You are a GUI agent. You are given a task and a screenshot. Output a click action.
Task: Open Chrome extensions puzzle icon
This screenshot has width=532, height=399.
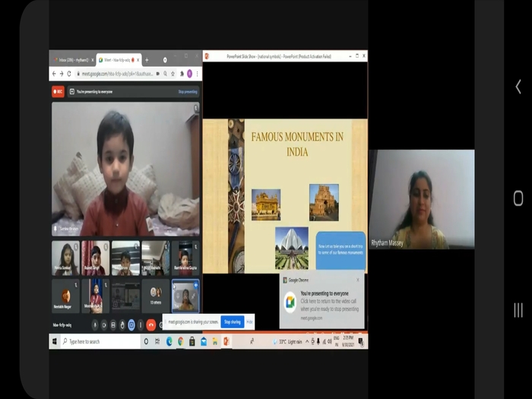click(182, 74)
